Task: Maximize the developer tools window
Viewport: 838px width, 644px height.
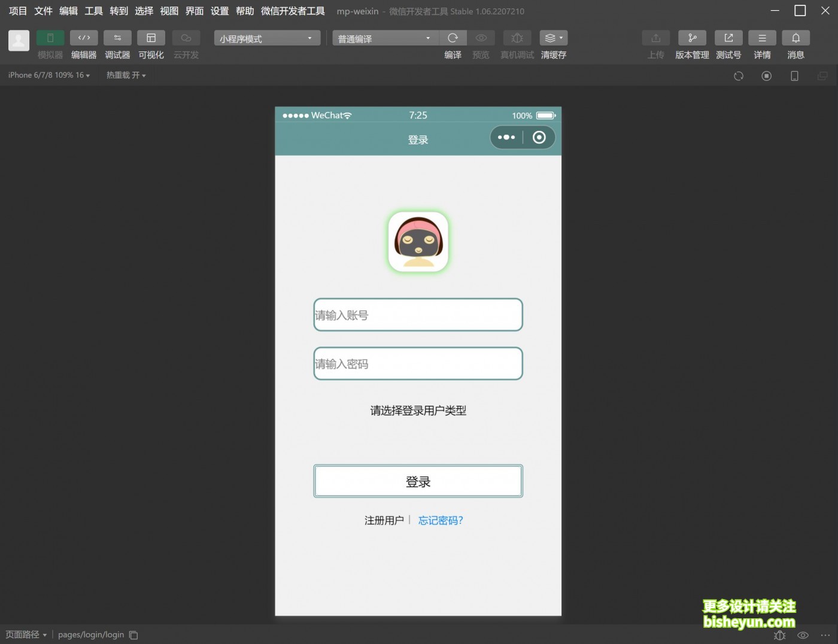Action: 800,11
